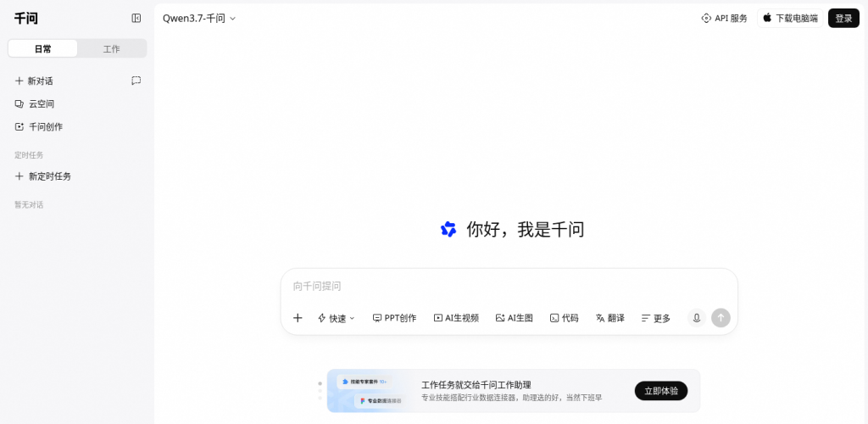The width and height of the screenshot is (868, 424).
Task: Click the send arrow button
Action: click(x=721, y=318)
